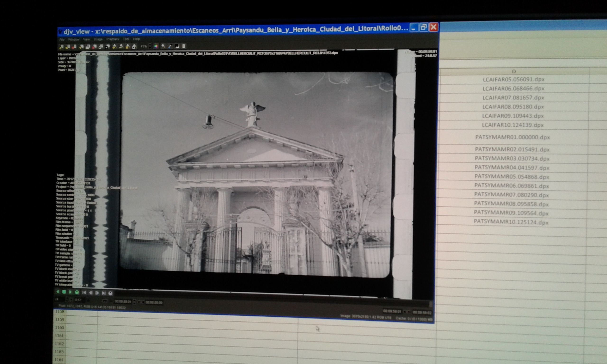Select cell PATSYMAMR05.054868.dpx
607x364 pixels.
(x=512, y=177)
